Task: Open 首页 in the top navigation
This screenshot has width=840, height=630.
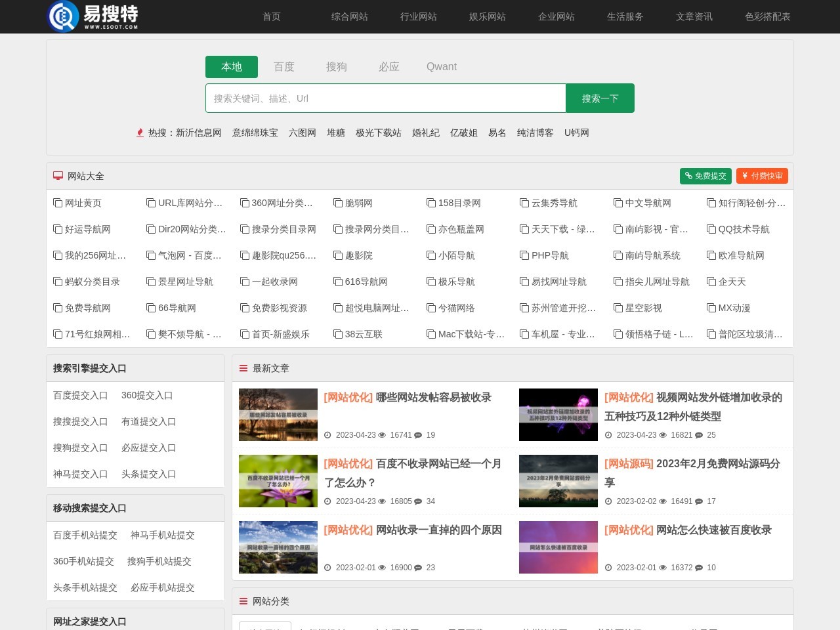Action: click(272, 16)
